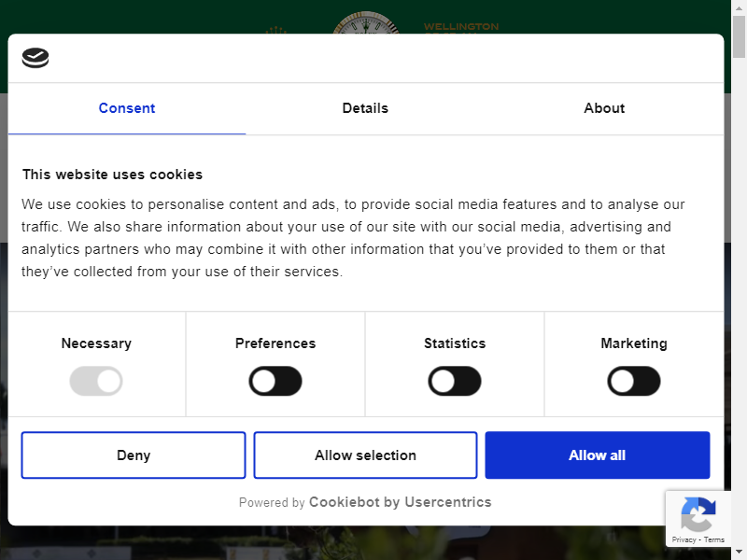Toggle the Necessary cookies switch
Image resolution: width=747 pixels, height=560 pixels.
click(96, 381)
